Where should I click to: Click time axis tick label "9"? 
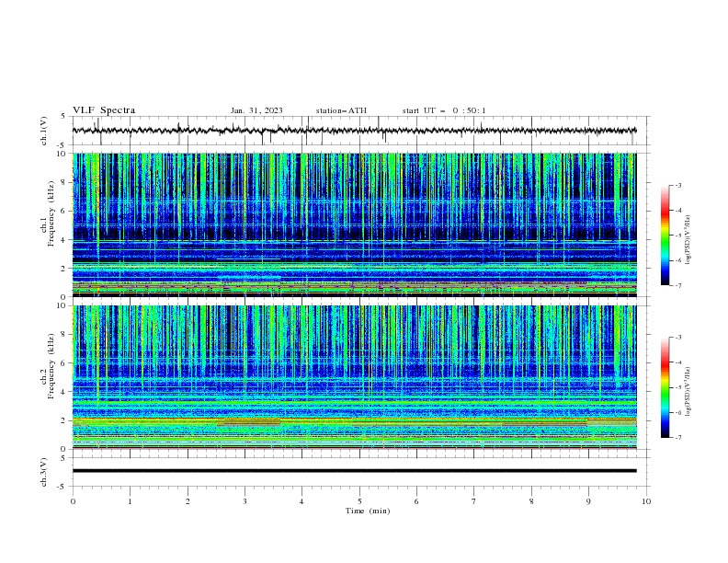588,501
